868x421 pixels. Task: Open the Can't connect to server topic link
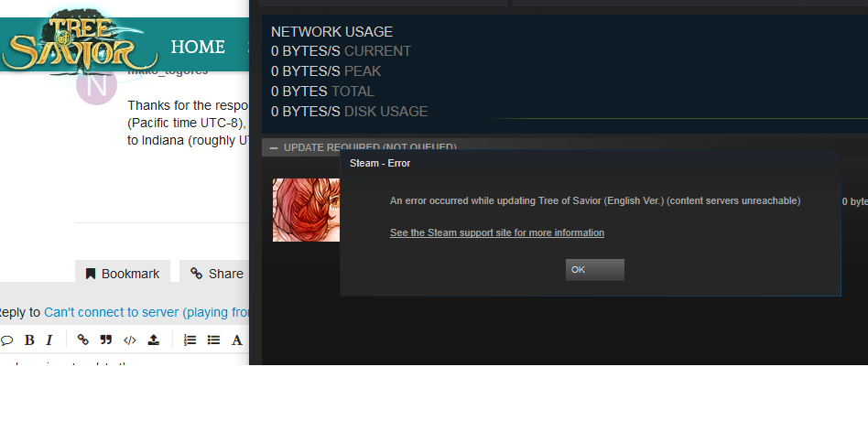pos(146,313)
